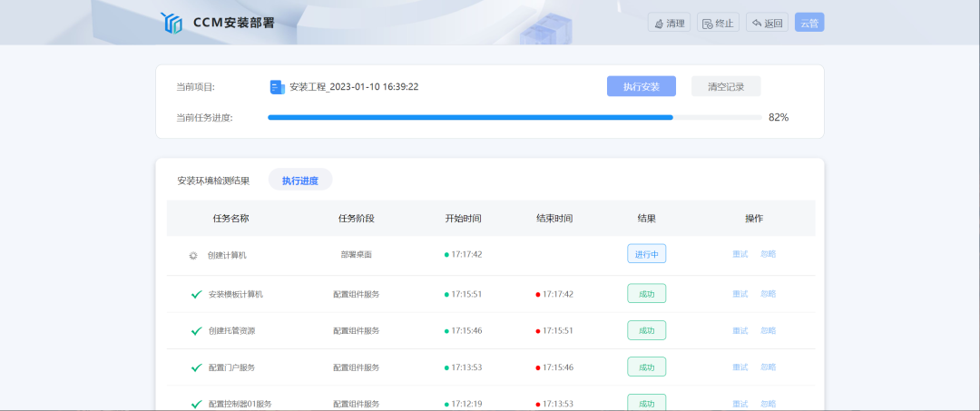Click the checkmark icon beside 创建托管资源
The image size is (980, 411).
coord(196,331)
